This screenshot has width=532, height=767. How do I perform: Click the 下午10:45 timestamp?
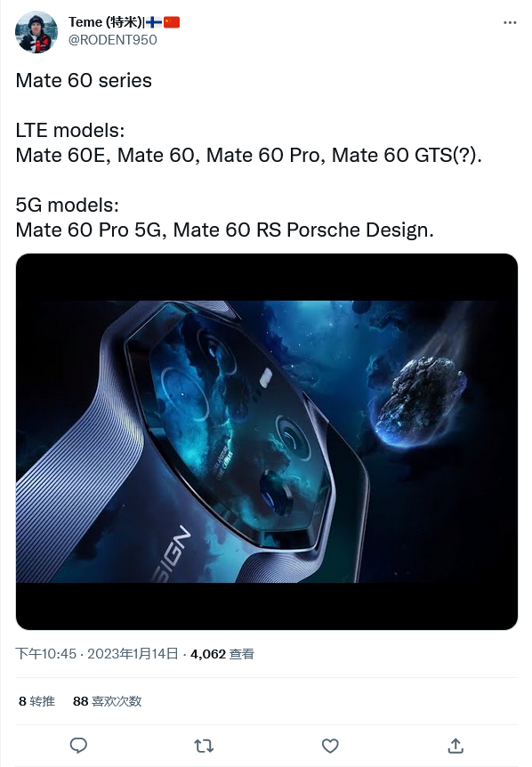click(46, 653)
